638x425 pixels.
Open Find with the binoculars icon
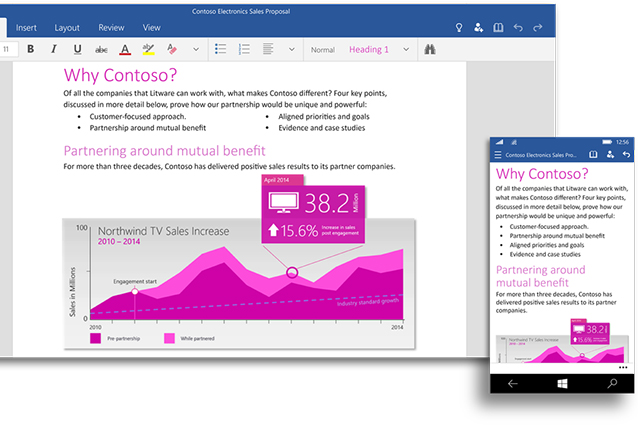click(430, 49)
